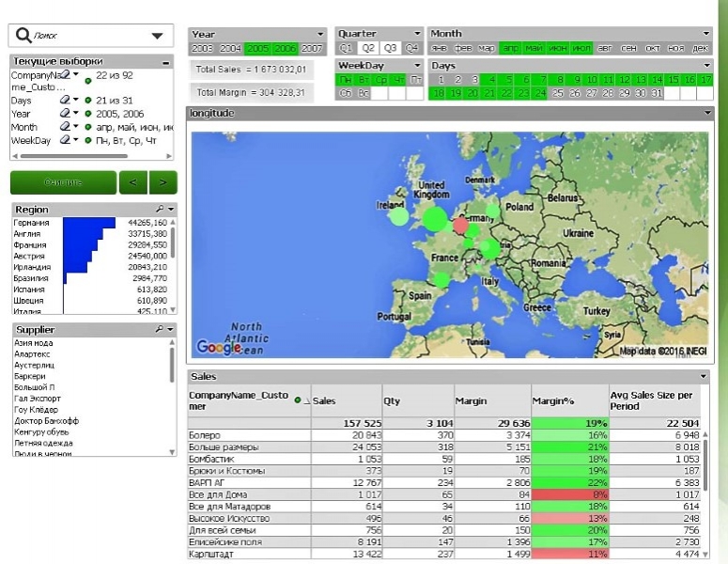This screenshot has height=564, width=728.
Task: Clear the CompanyName_Customer selection eraser
Action: (66, 74)
